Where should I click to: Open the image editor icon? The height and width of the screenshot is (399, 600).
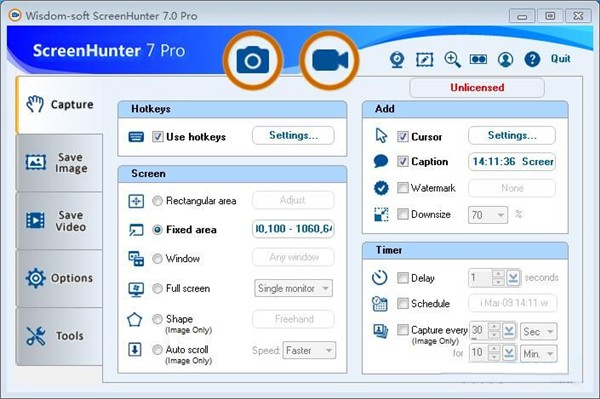click(425, 60)
